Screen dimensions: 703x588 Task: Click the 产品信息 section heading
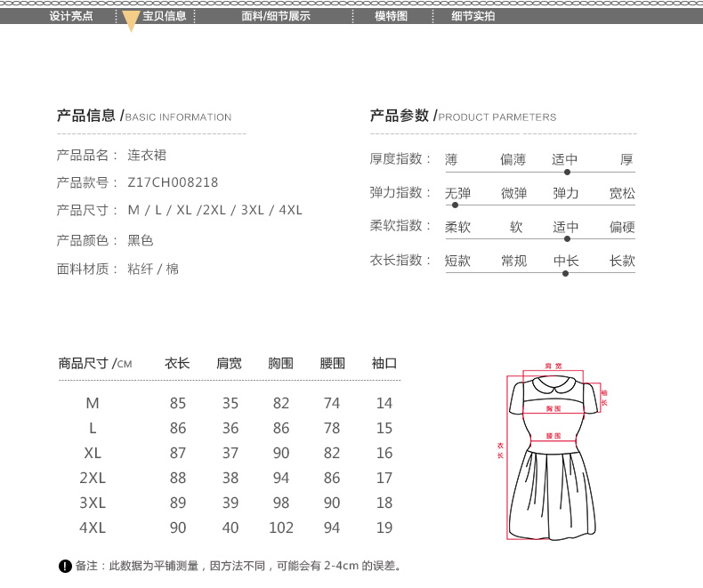[144, 116]
